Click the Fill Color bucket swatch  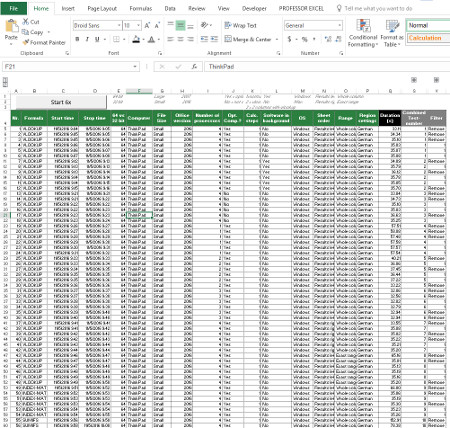click(x=136, y=39)
